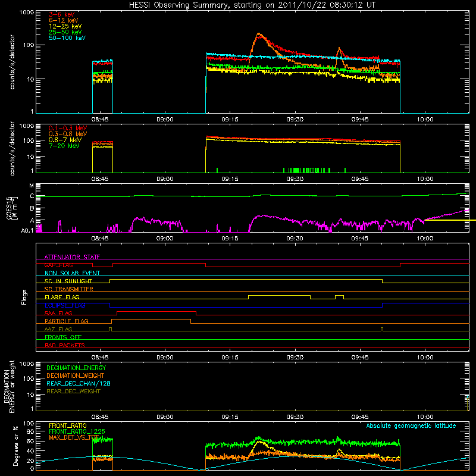
Task: Click the SC_TRANSMITTER flag label
Action: 69,289
